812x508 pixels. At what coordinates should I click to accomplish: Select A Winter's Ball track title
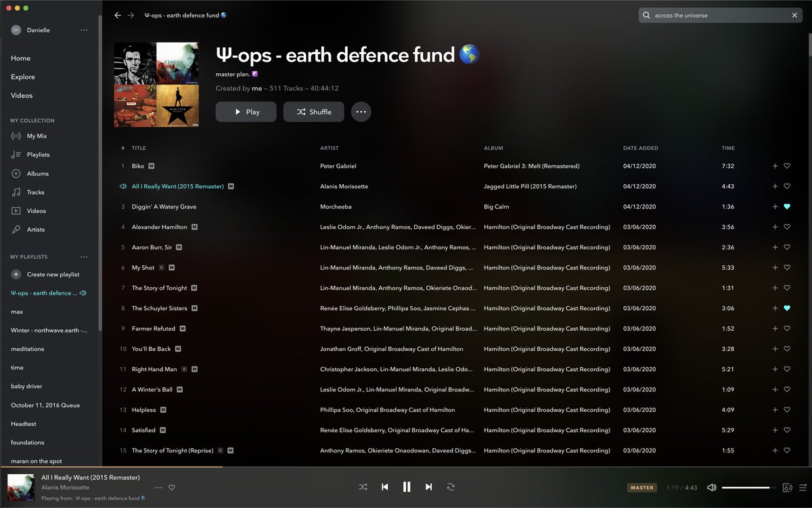click(x=152, y=389)
